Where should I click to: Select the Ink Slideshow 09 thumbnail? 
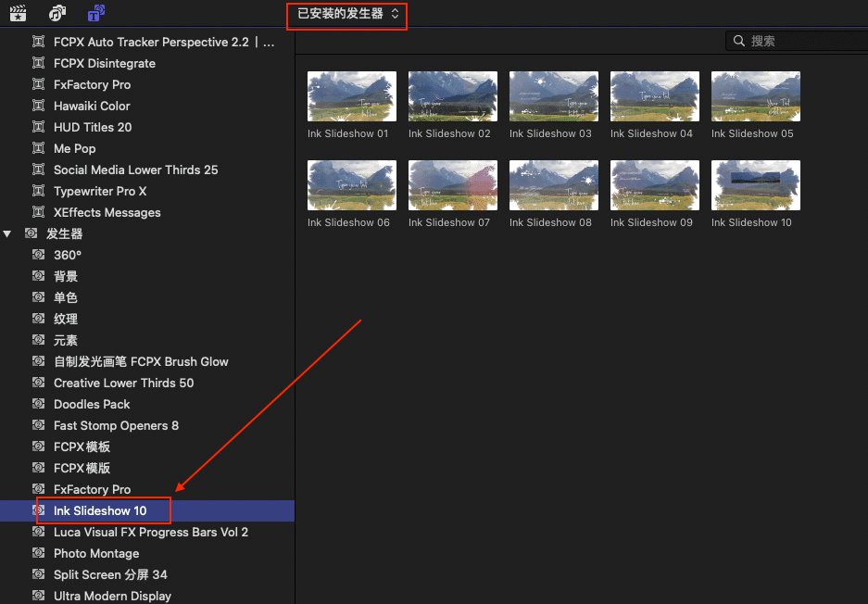(x=655, y=185)
